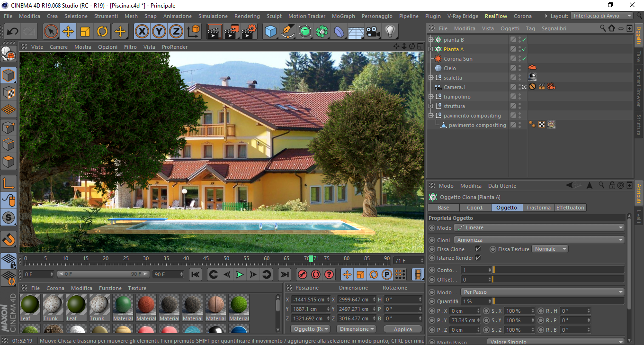Select the Live Selection tool

coord(51,32)
